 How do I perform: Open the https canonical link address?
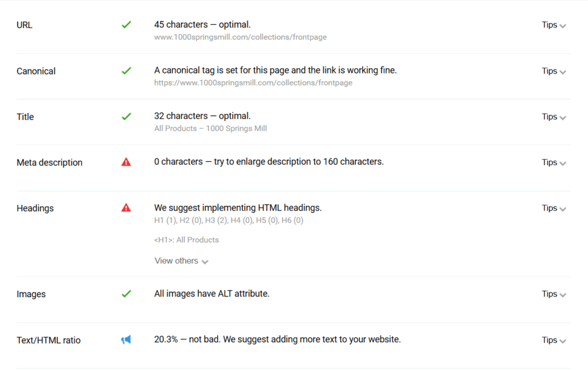click(253, 83)
